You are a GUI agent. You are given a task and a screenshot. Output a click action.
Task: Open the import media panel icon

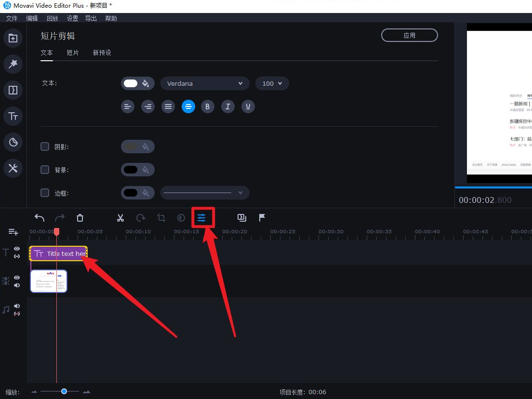coord(13,38)
